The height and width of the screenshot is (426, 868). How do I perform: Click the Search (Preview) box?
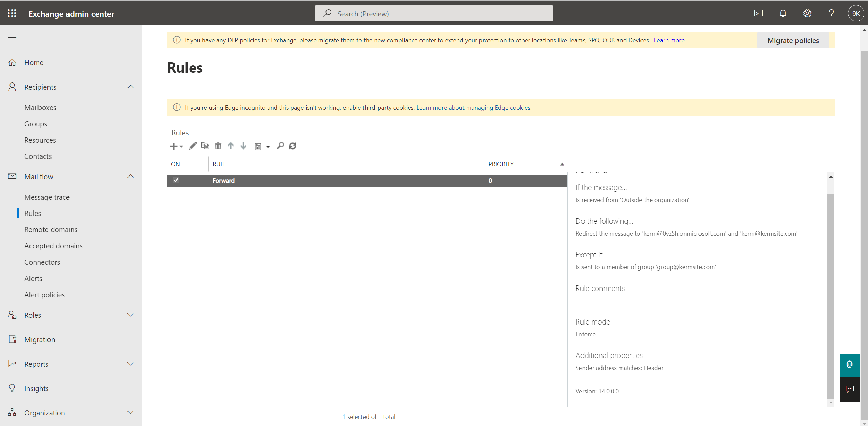coord(434,14)
